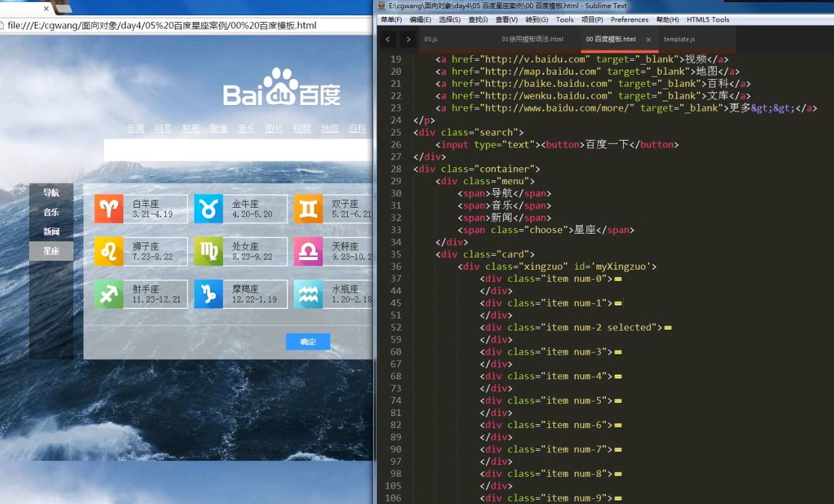Click the Baidu logo in the browser page

(x=282, y=87)
